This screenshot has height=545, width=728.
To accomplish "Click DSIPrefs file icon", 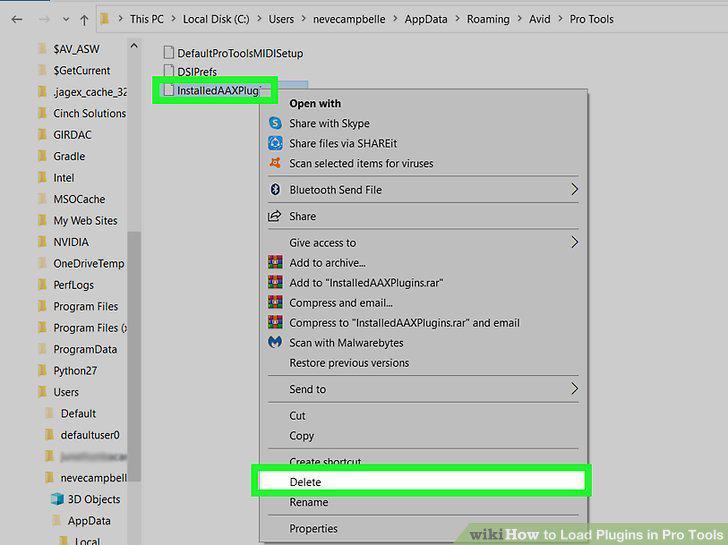I will point(169,71).
